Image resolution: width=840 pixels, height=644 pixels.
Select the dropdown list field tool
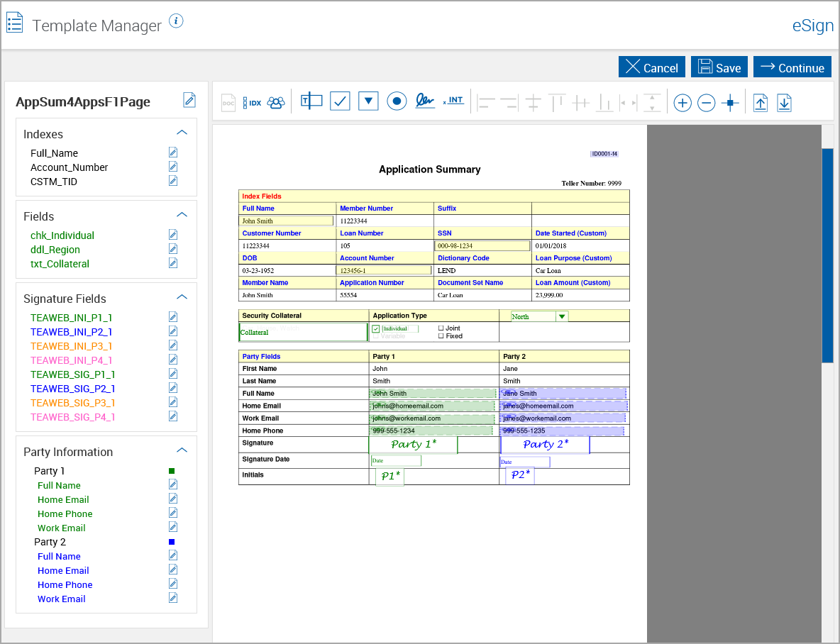pos(369,101)
